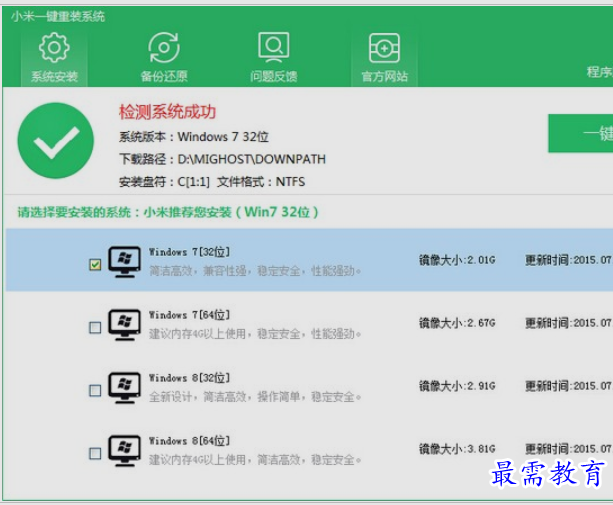Click the 请选择要安装的系统 recommendation text
613x505 pixels.
tap(168, 212)
